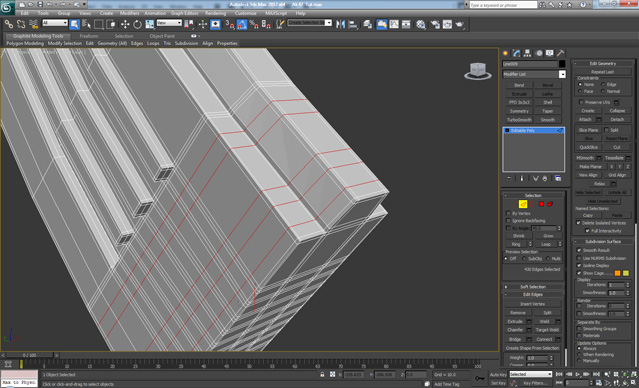Select Border sub-object level icon
The image size is (639, 388).
(x=533, y=204)
